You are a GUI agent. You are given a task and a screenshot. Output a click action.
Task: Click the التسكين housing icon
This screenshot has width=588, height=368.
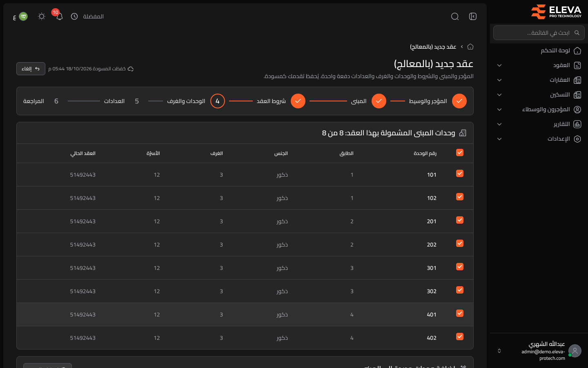[577, 95]
